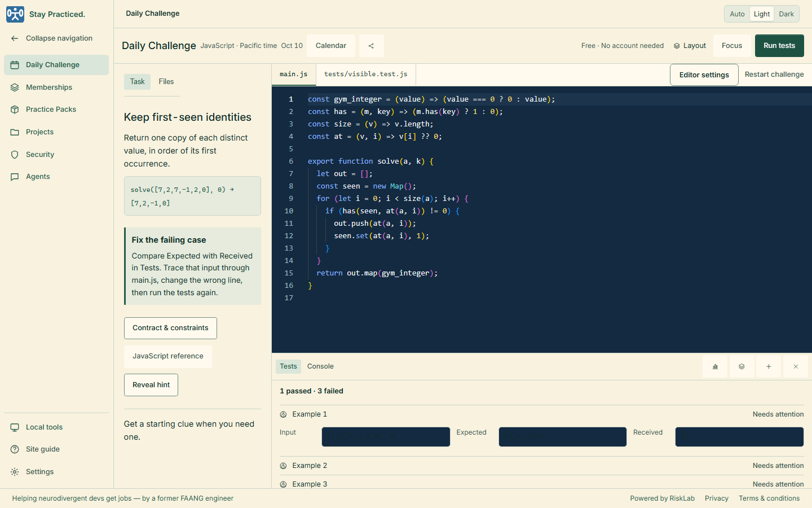
Task: Expand the Example 3 test result
Action: coord(542,484)
